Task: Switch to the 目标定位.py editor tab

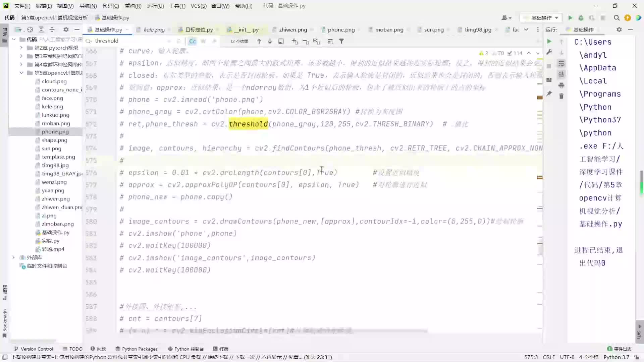Action: tap(199, 29)
